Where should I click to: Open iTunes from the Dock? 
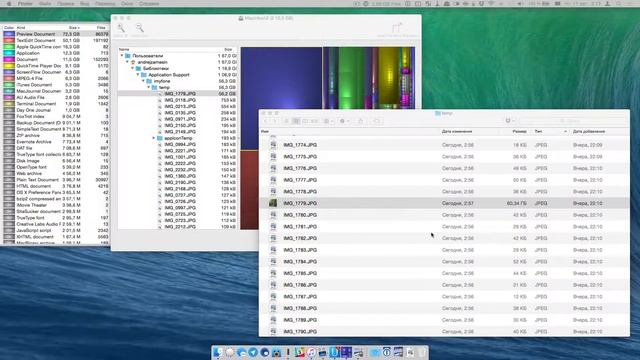pyautogui.click(x=311, y=352)
